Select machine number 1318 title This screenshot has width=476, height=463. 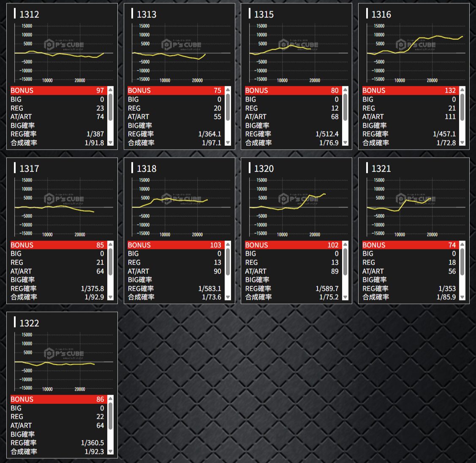coord(146,169)
